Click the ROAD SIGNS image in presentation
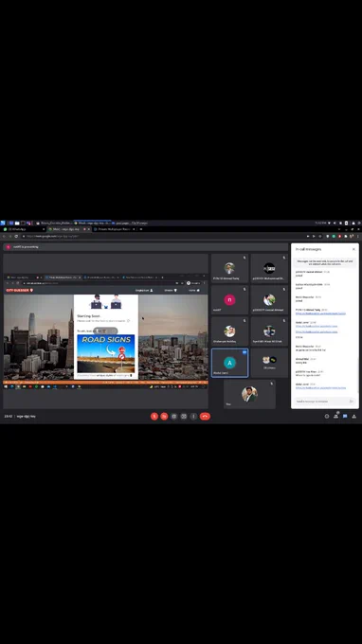The width and height of the screenshot is (362, 644). tap(106, 353)
